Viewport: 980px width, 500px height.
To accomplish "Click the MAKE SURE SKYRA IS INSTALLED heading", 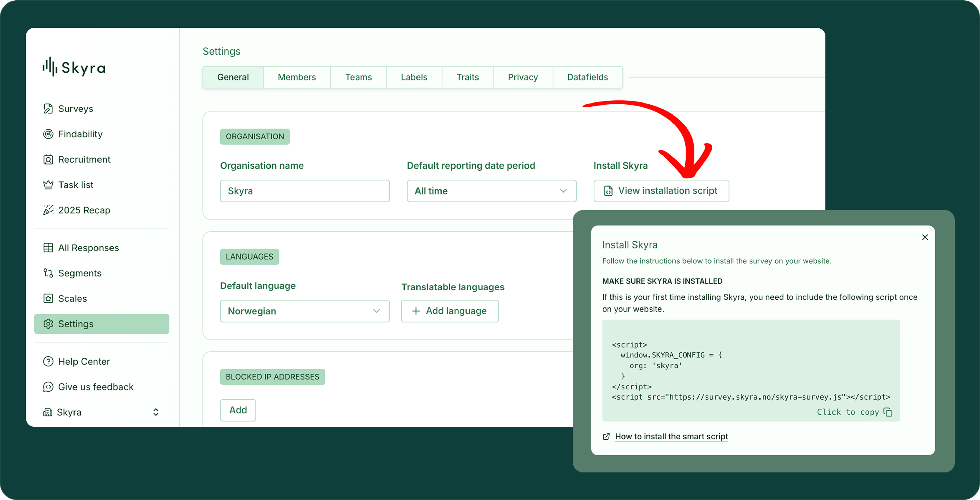I will 662,281.
